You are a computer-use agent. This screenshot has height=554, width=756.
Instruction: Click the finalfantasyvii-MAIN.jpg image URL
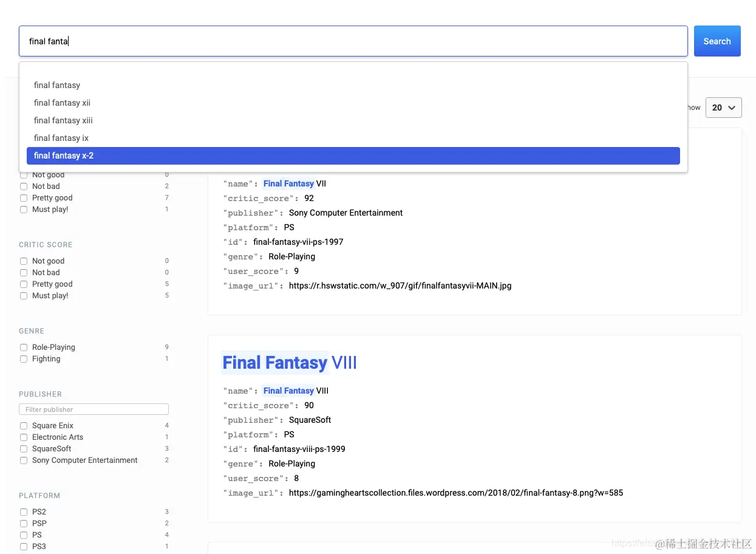(x=400, y=286)
